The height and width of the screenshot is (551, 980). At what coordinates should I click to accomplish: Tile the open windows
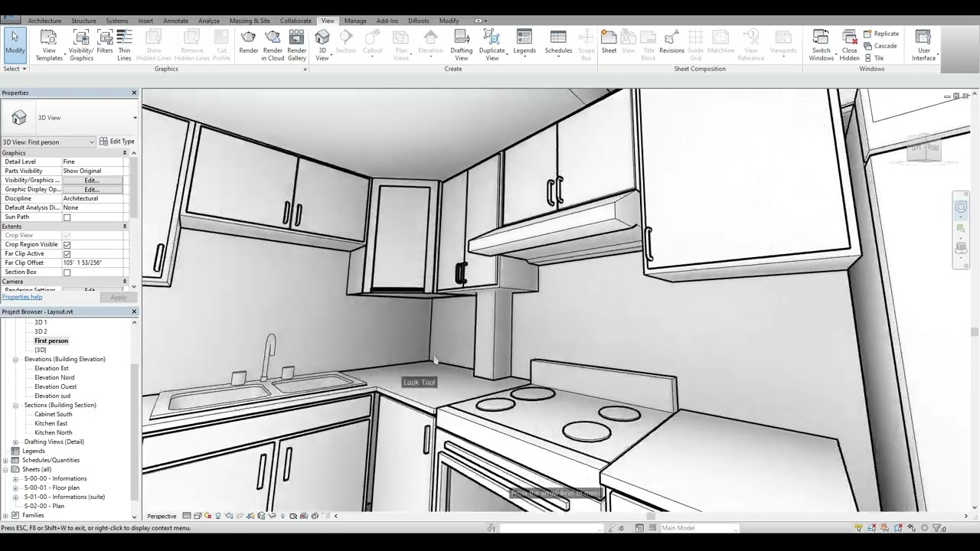click(874, 58)
